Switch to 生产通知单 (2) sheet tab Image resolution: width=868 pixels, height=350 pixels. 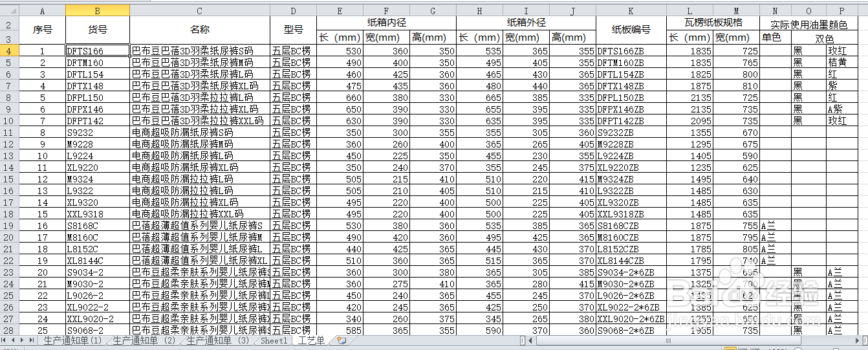144,340
